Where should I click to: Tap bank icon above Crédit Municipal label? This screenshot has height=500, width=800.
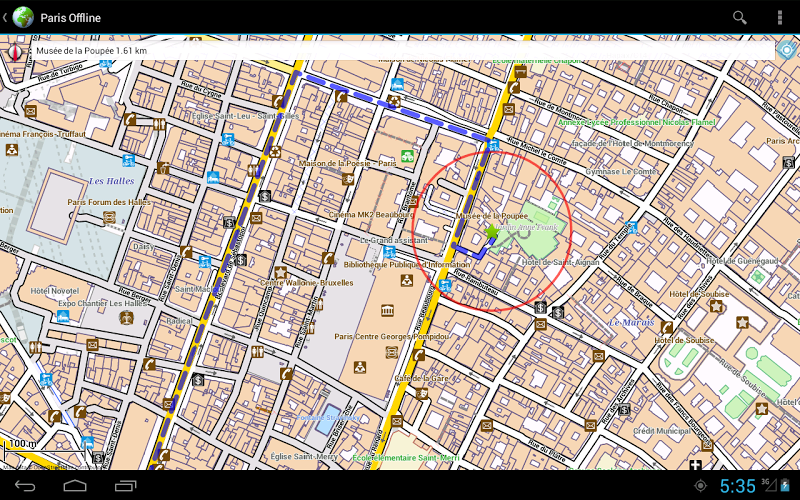coord(624,409)
